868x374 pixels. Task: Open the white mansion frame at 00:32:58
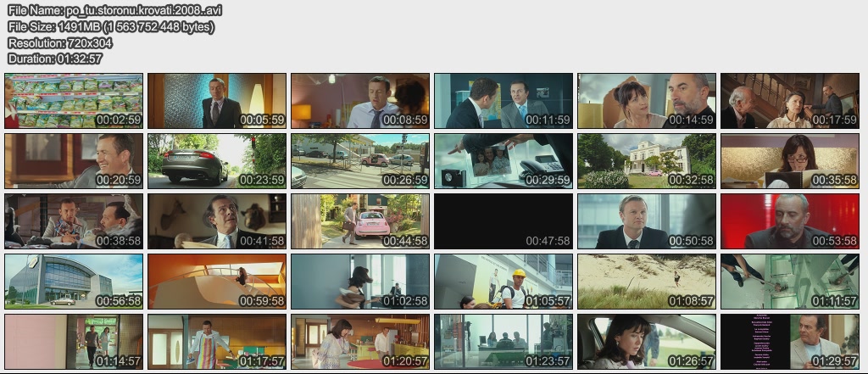[x=647, y=161]
